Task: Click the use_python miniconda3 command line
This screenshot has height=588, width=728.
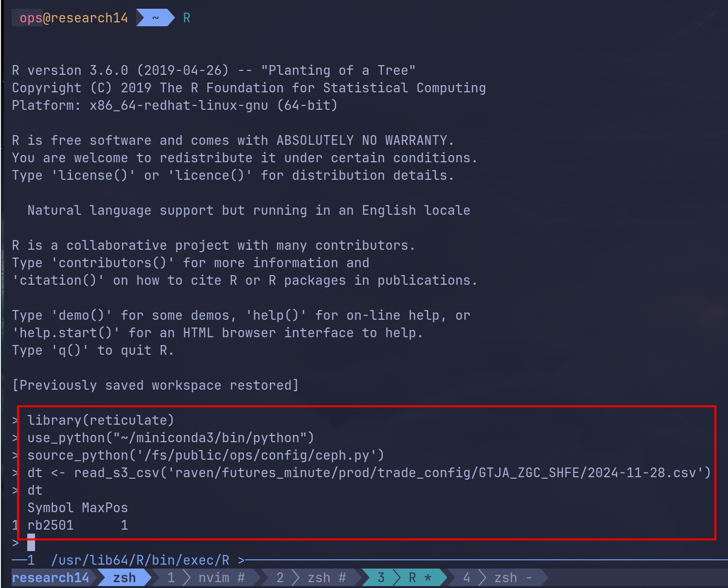Action: point(171,438)
